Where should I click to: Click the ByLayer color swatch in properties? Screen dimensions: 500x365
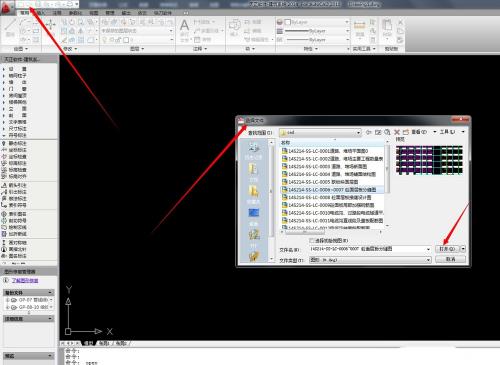pos(288,22)
